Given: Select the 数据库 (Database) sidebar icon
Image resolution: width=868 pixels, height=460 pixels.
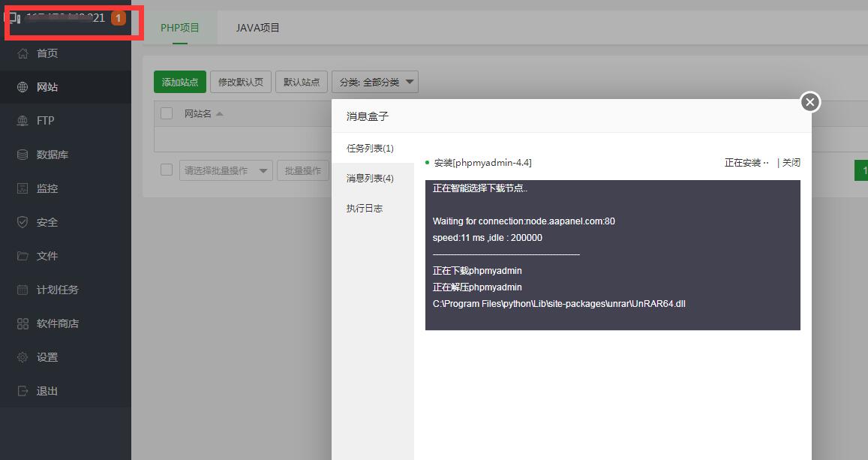Looking at the screenshot, I should click(50, 154).
